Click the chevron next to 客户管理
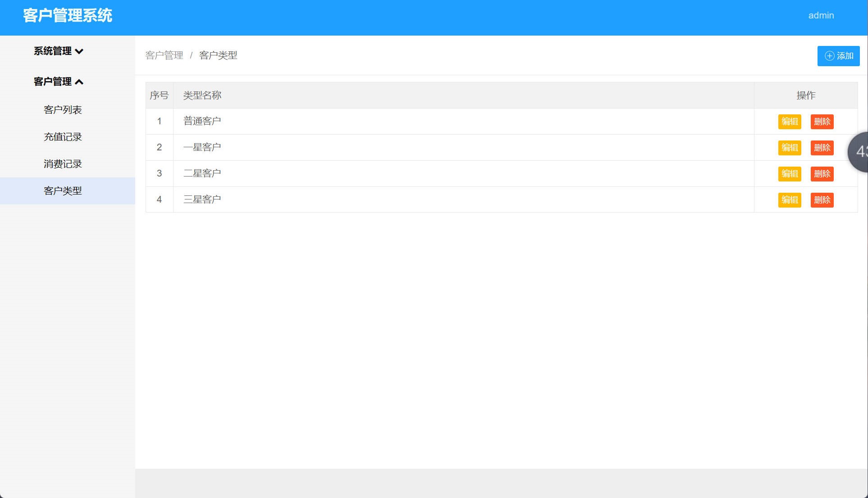Image resolution: width=868 pixels, height=498 pixels. (x=80, y=82)
